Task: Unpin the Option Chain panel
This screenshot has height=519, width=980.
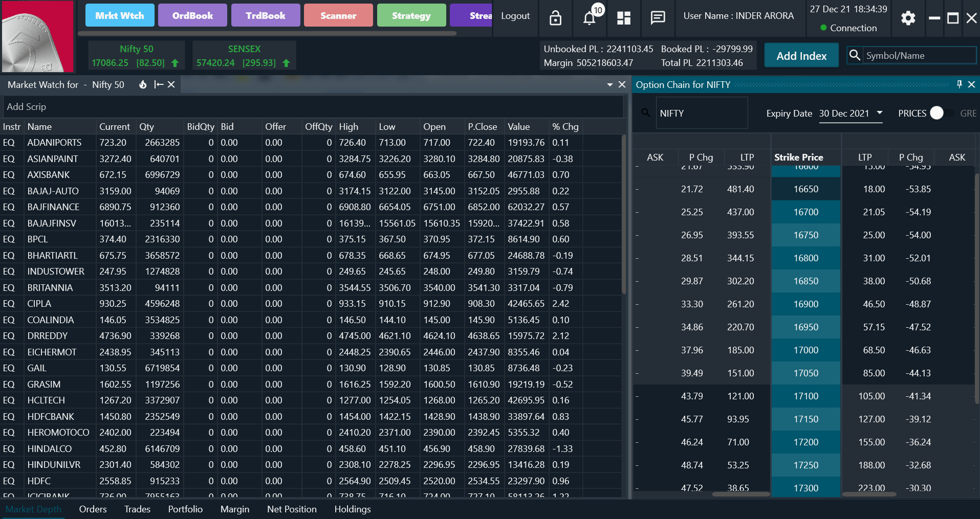Action: [x=959, y=84]
